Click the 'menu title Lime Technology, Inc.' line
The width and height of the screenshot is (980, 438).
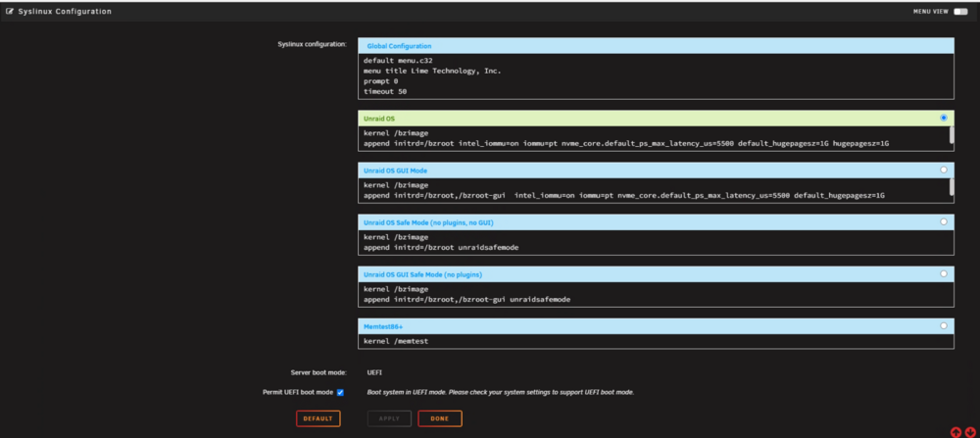(x=432, y=72)
